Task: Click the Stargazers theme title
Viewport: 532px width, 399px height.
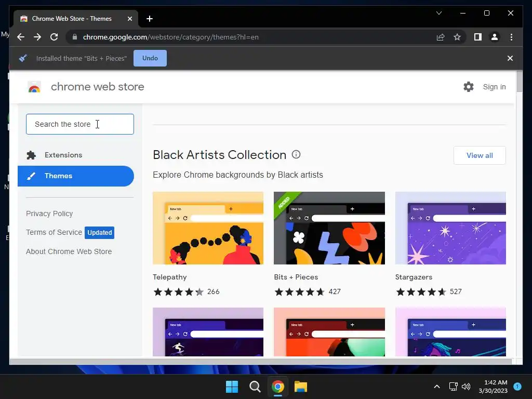Action: pos(414,277)
